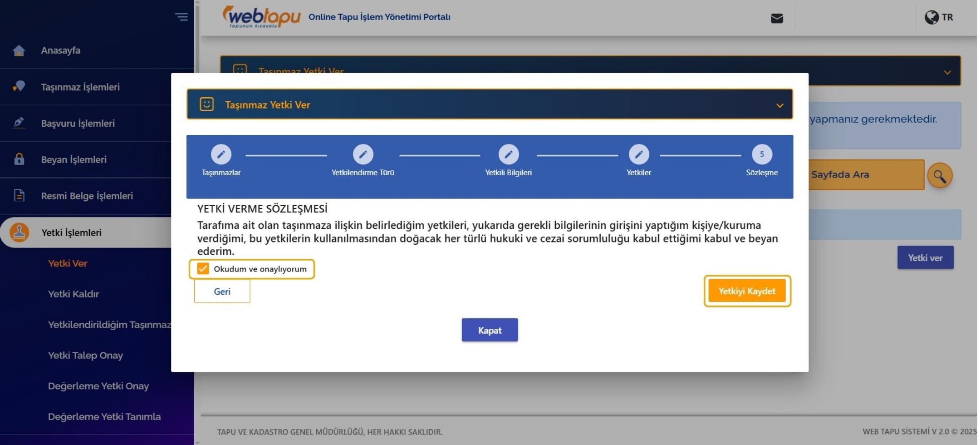Open Yetki Kaldır in the sidebar
Screen dimensions: 980x445
click(x=73, y=294)
